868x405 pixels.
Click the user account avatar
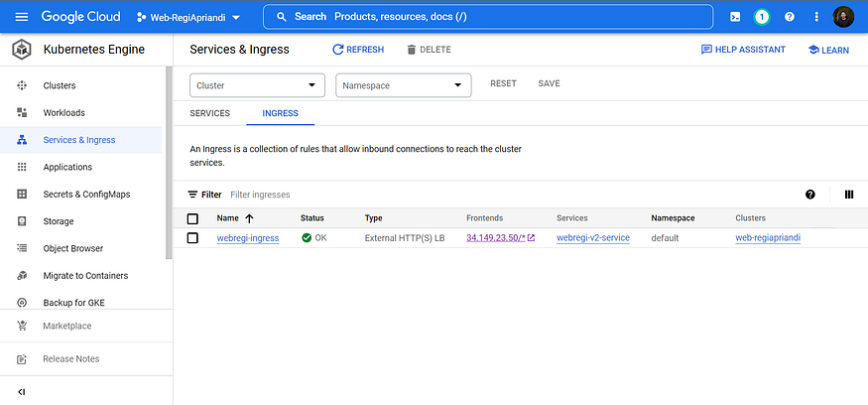843,17
